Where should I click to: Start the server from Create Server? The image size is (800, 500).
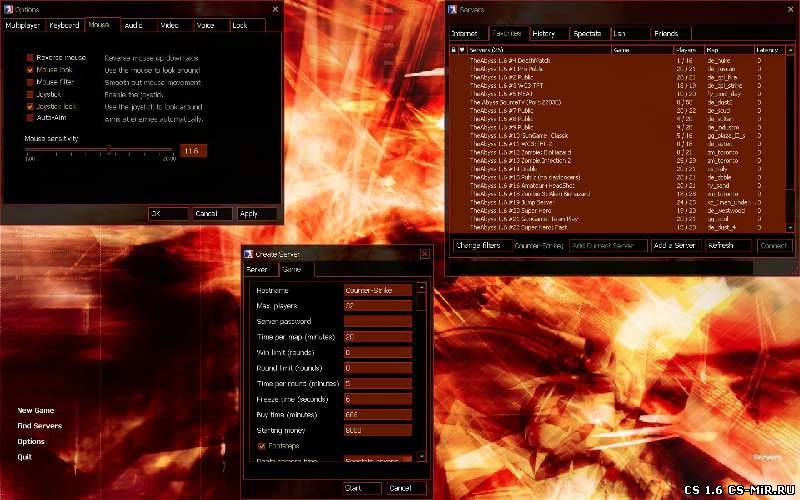tap(362, 488)
